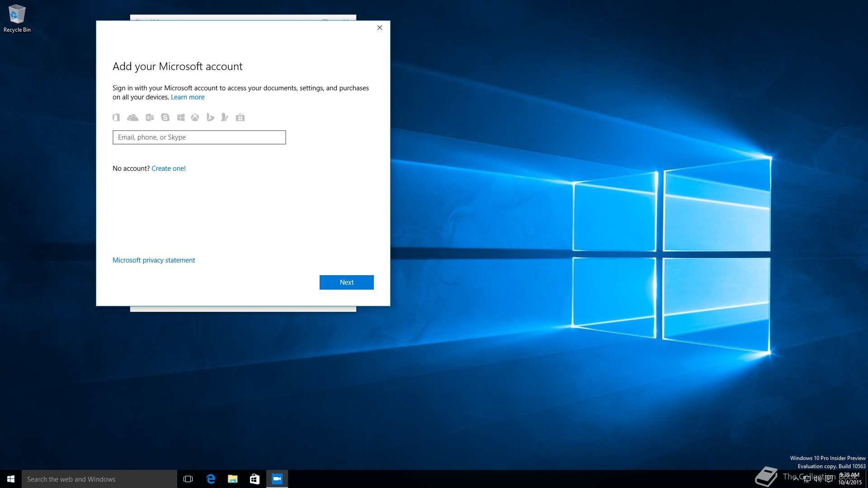
Task: Click the Outlook service icon
Action: tap(150, 117)
